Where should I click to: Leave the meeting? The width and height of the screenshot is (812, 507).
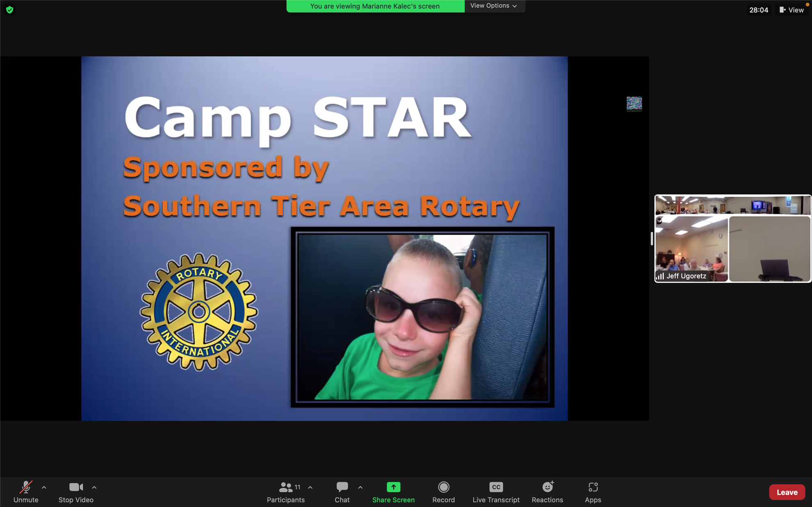[x=787, y=492]
